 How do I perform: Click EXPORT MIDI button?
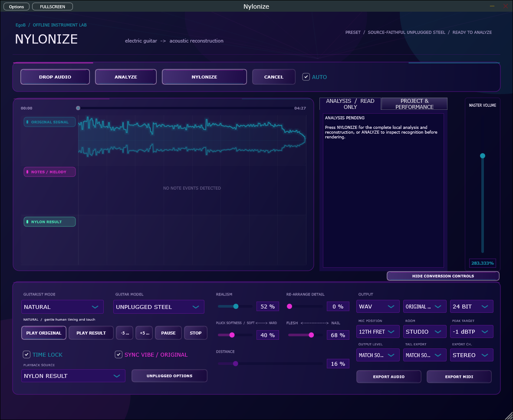pos(459,377)
